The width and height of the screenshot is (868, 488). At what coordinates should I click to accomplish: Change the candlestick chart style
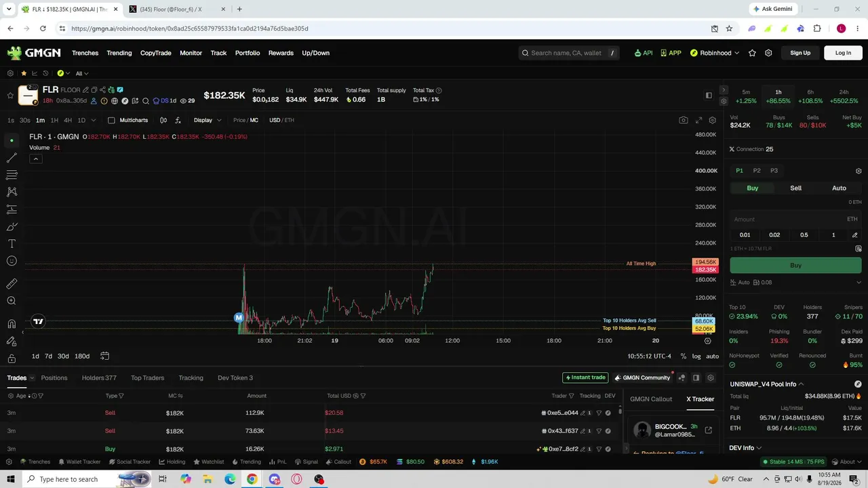tap(163, 120)
